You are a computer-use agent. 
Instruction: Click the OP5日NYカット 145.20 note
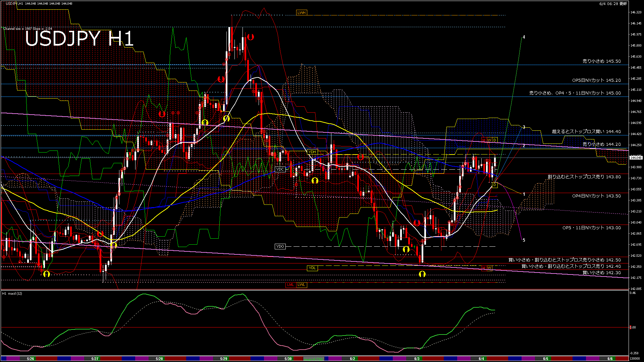point(596,80)
